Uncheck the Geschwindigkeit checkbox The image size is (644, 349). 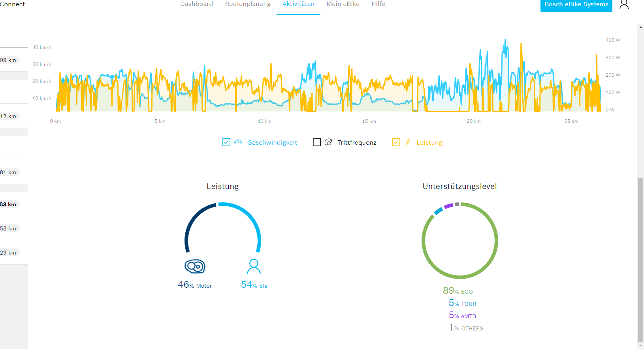pos(226,142)
